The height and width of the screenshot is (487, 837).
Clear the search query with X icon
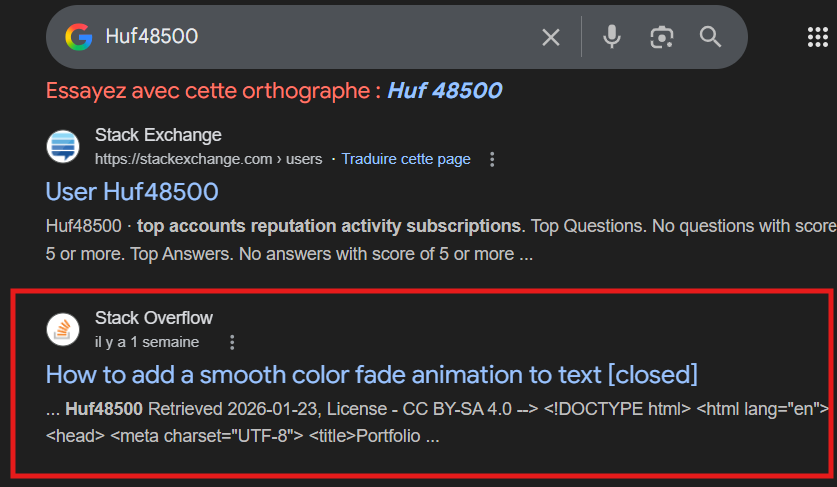click(x=551, y=37)
